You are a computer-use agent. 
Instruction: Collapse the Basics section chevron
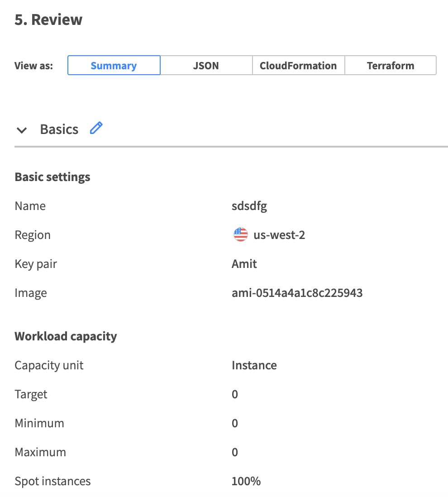click(21, 130)
